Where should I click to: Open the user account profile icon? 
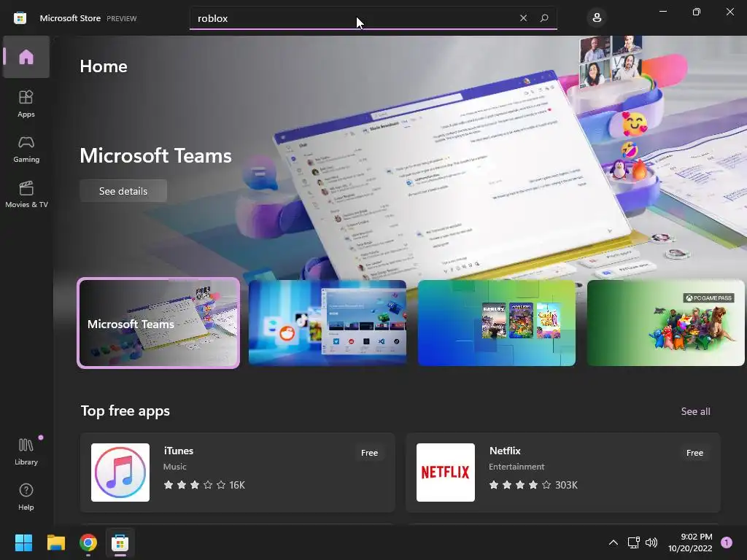(x=597, y=18)
